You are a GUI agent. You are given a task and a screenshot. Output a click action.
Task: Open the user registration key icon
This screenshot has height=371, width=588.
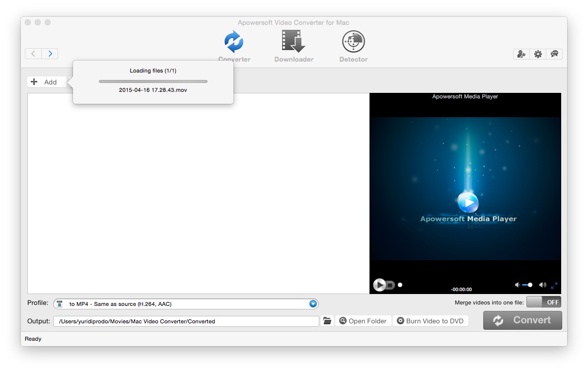coord(521,54)
